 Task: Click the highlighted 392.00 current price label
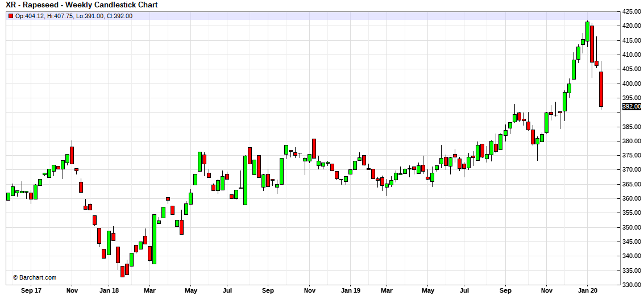tap(631, 106)
